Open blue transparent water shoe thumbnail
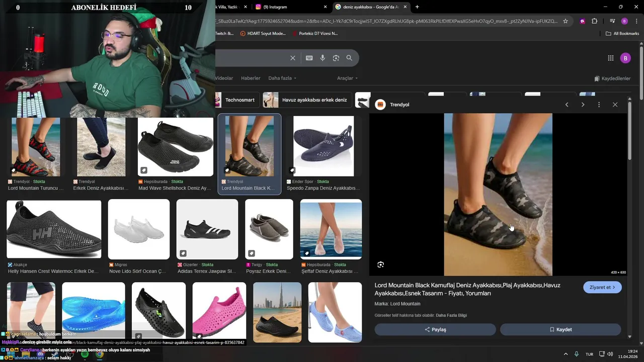The height and width of the screenshot is (362, 644). coord(93,311)
